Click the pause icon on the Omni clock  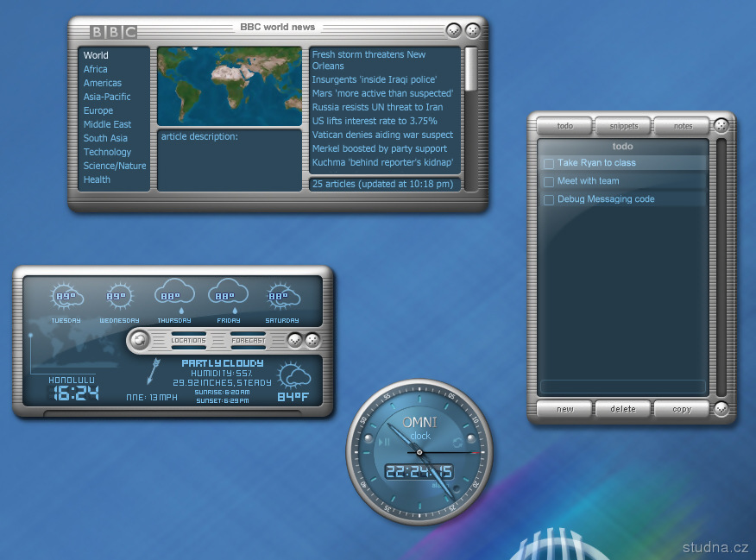tap(386, 442)
